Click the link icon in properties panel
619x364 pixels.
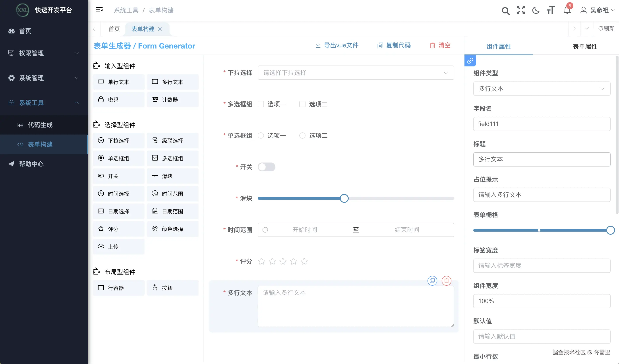tap(470, 61)
